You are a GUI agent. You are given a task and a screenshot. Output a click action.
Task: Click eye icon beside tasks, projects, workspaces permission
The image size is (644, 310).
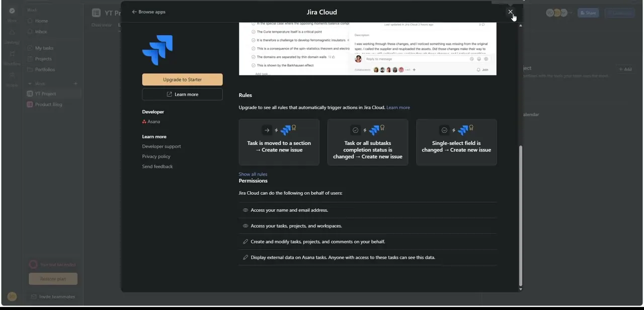(246, 226)
